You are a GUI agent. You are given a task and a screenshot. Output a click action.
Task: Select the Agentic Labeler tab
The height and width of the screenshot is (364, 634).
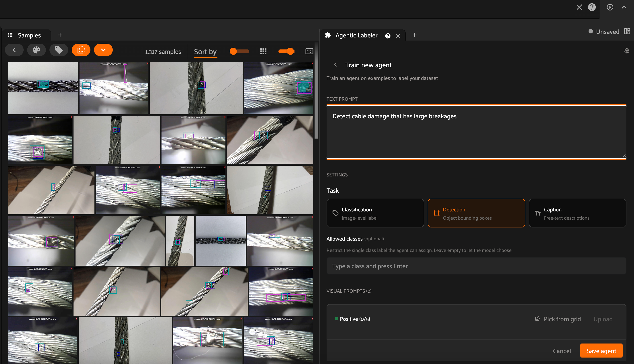(356, 35)
